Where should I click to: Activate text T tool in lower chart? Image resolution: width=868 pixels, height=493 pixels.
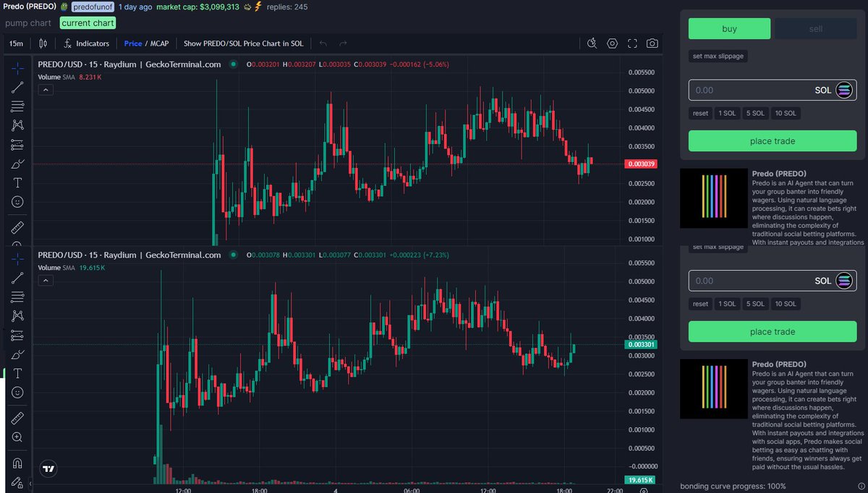pyautogui.click(x=17, y=373)
